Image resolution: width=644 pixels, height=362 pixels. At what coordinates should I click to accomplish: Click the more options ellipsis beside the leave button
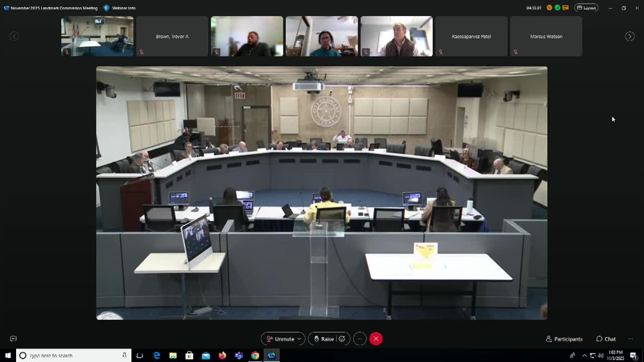(x=359, y=339)
